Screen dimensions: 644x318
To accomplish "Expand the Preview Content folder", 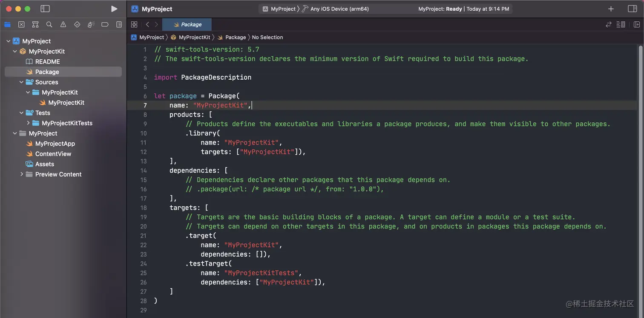I will [21, 174].
